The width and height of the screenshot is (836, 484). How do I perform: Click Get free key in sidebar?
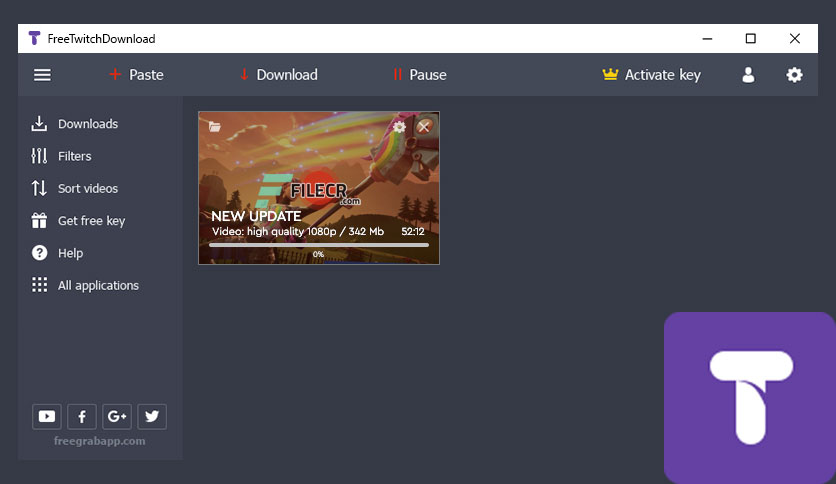click(78, 221)
